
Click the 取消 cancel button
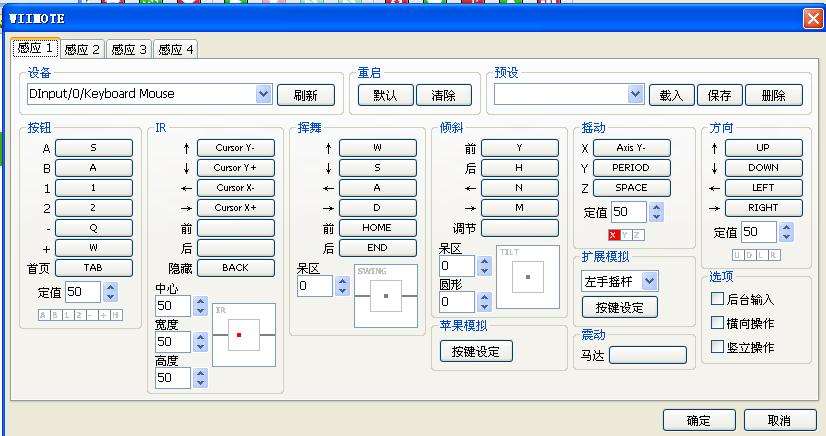(x=780, y=420)
